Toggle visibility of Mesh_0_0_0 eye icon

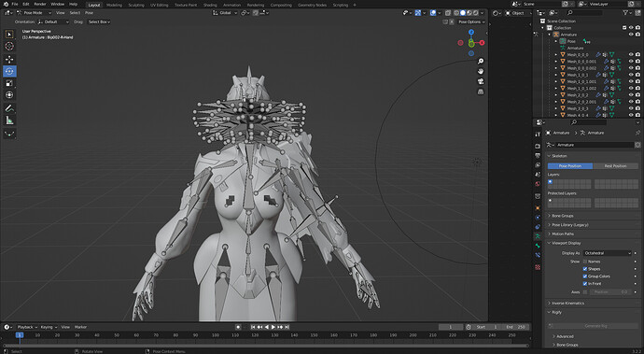click(631, 55)
